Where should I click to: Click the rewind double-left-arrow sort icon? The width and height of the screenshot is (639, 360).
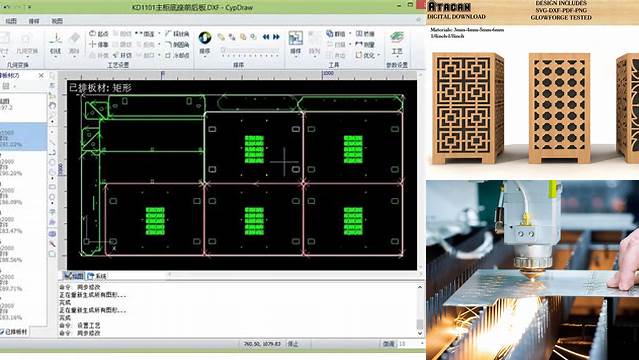point(266,37)
